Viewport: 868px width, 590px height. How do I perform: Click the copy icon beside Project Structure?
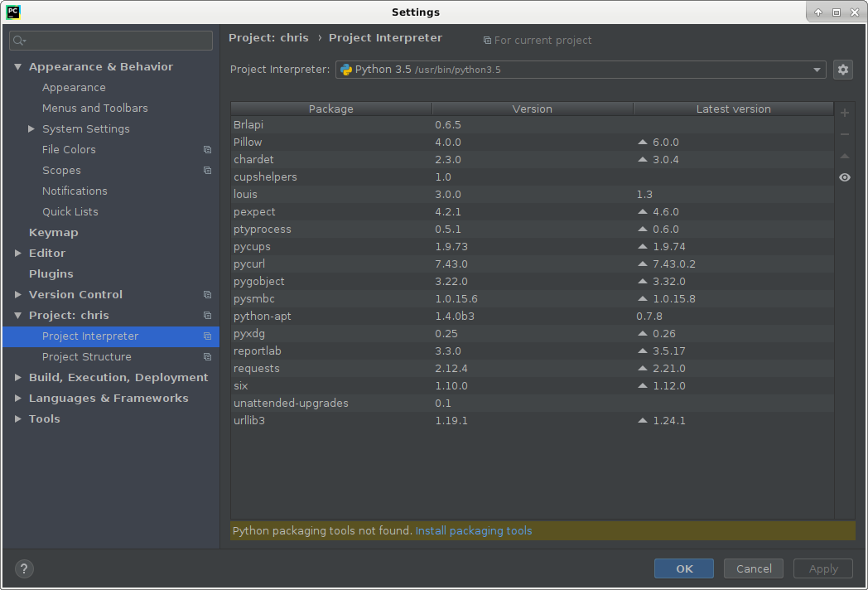tap(208, 357)
